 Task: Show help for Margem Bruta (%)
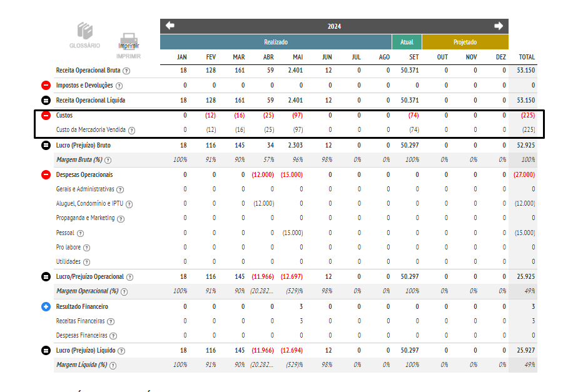click(x=108, y=161)
